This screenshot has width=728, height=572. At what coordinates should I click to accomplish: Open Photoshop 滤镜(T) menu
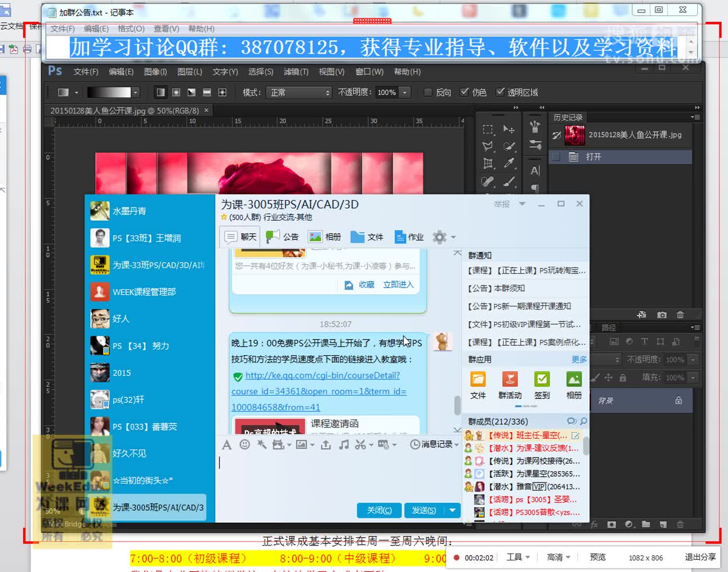coord(296,71)
